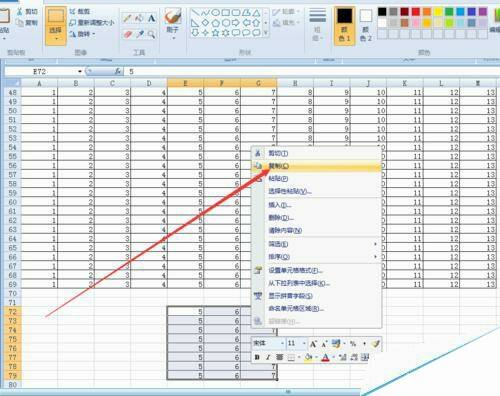Choose 选择性粘贴(V)... in the context menu
Screen dimensions: 500x396
pos(316,191)
